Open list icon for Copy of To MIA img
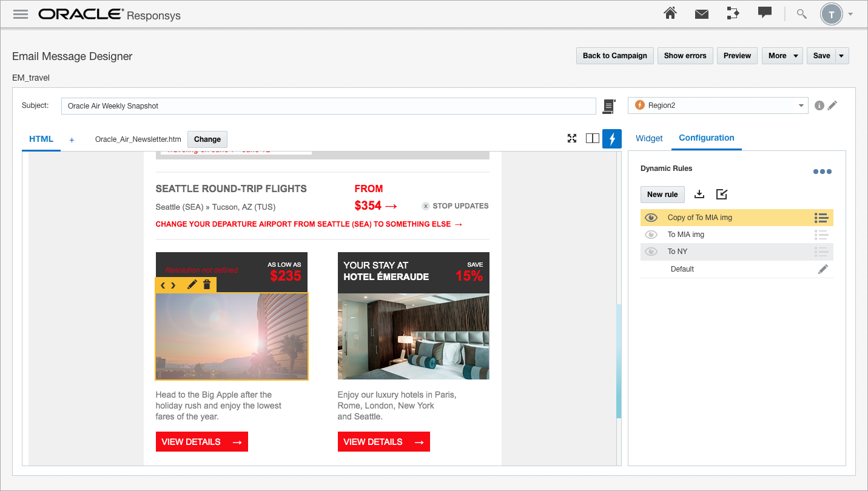868x491 pixels. pos(821,218)
